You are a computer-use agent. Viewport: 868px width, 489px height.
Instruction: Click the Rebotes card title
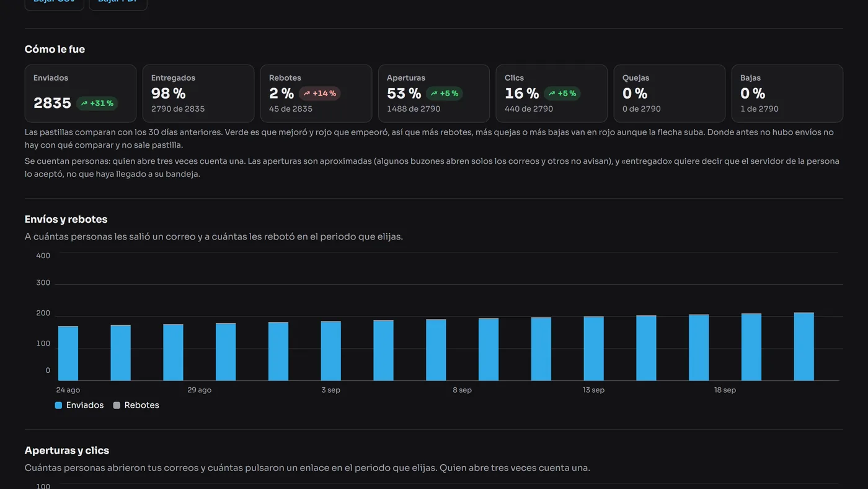(285, 78)
